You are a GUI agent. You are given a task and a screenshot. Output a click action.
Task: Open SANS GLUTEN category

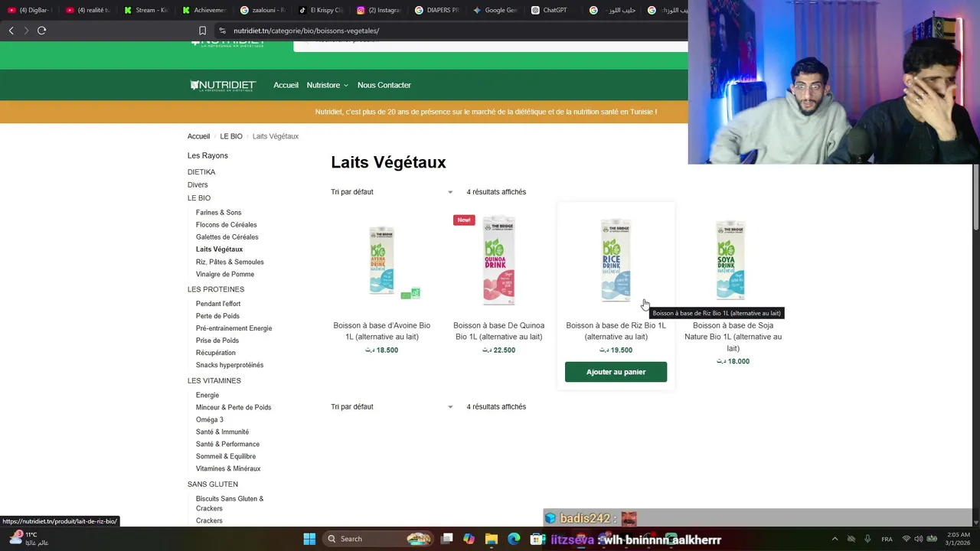[213, 484]
